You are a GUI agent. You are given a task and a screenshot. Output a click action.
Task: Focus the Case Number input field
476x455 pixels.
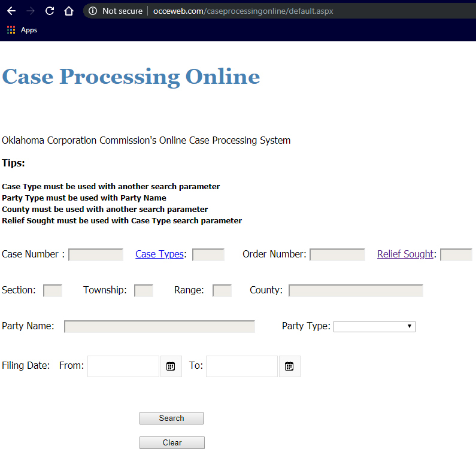[x=96, y=254]
